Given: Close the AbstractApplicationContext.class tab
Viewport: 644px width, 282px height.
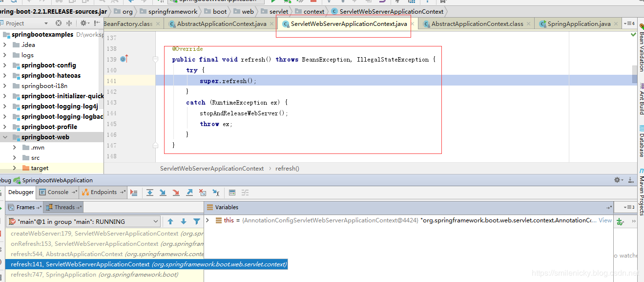Looking at the screenshot, I should tap(528, 23).
